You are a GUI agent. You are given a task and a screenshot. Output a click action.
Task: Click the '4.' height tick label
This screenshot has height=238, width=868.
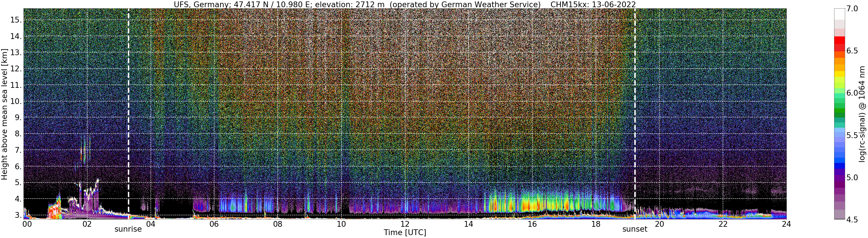coord(18,199)
